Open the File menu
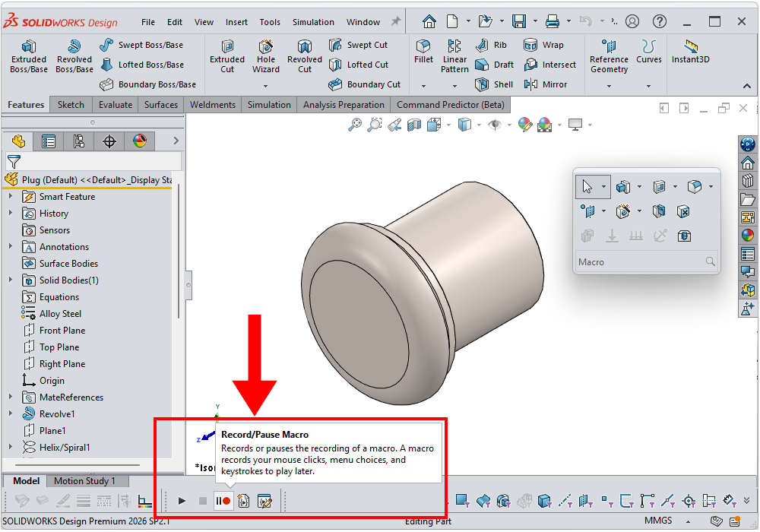760x532 pixels. pos(148,22)
